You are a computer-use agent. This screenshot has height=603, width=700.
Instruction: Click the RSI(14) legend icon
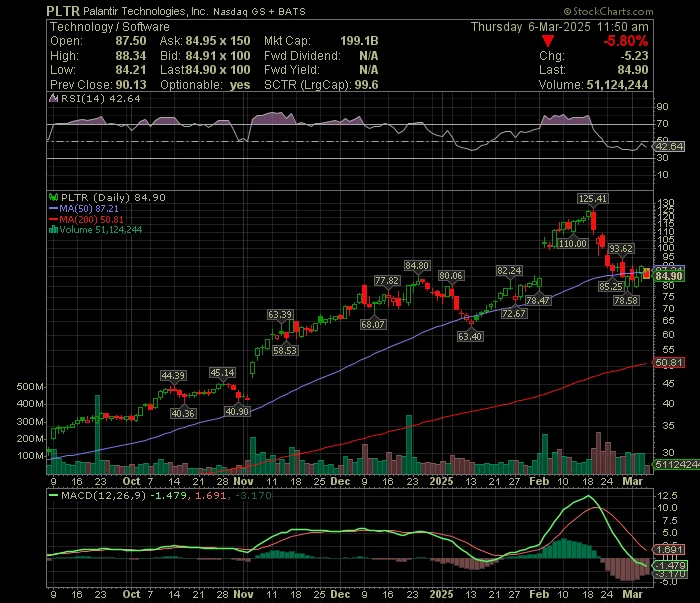point(53,99)
